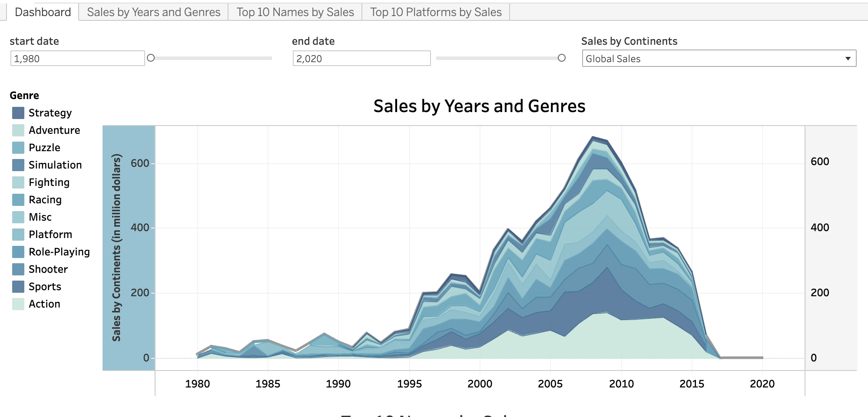868x417 pixels.
Task: Select the Action genre color swatch
Action: [x=18, y=304]
